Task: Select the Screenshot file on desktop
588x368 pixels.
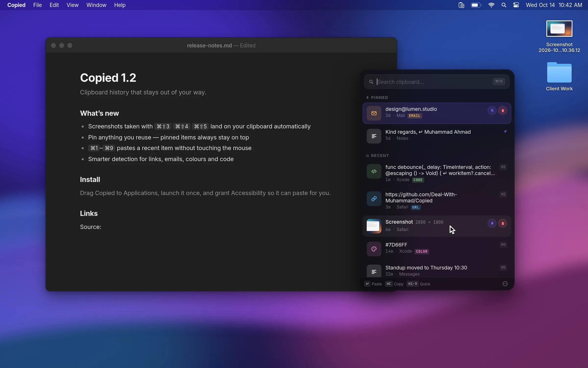Action: 559,37
